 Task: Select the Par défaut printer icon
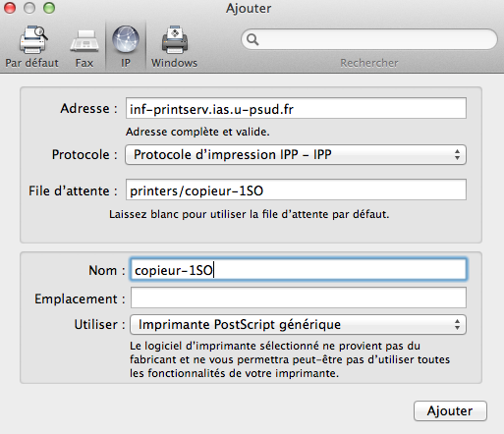pos(33,40)
